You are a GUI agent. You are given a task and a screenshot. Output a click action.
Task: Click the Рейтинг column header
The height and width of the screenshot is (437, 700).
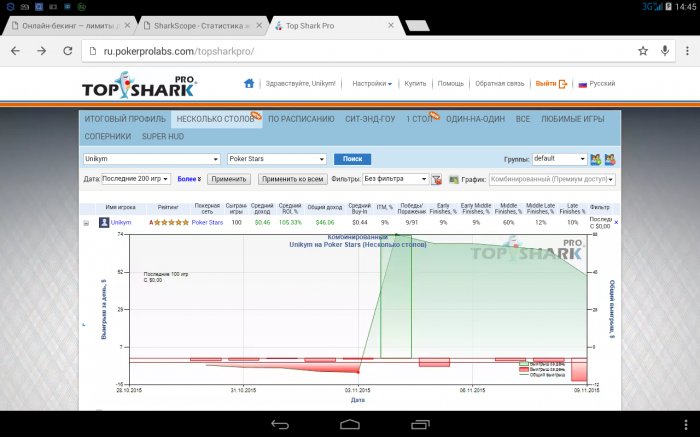pyautogui.click(x=168, y=207)
